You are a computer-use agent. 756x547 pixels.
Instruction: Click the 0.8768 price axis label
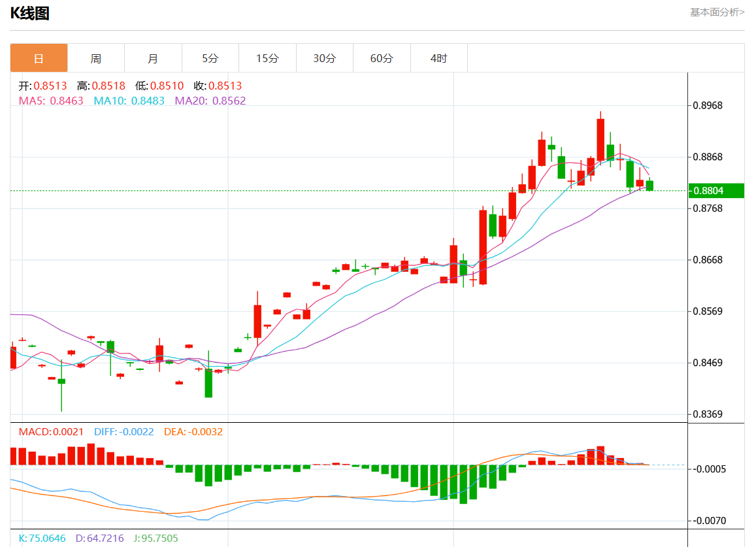pyautogui.click(x=708, y=208)
